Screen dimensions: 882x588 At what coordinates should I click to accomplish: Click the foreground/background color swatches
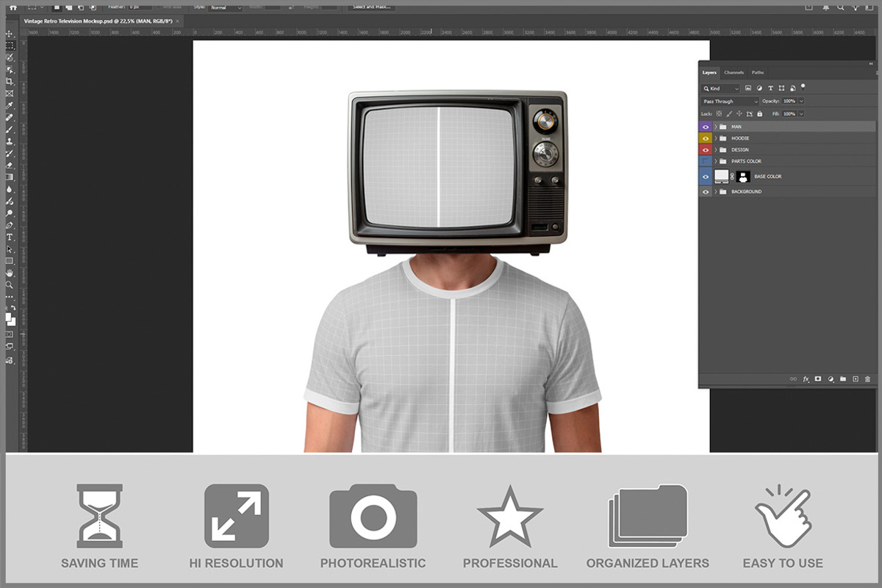coord(10,319)
